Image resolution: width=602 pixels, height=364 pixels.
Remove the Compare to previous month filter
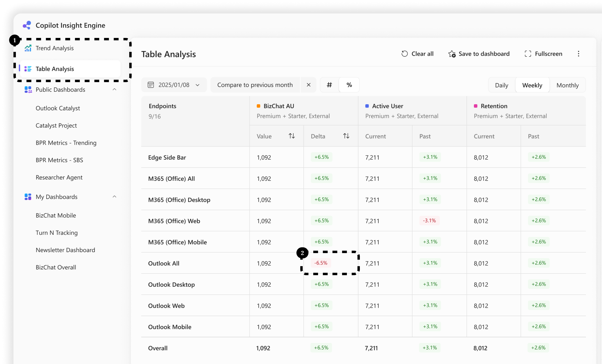[x=309, y=85]
